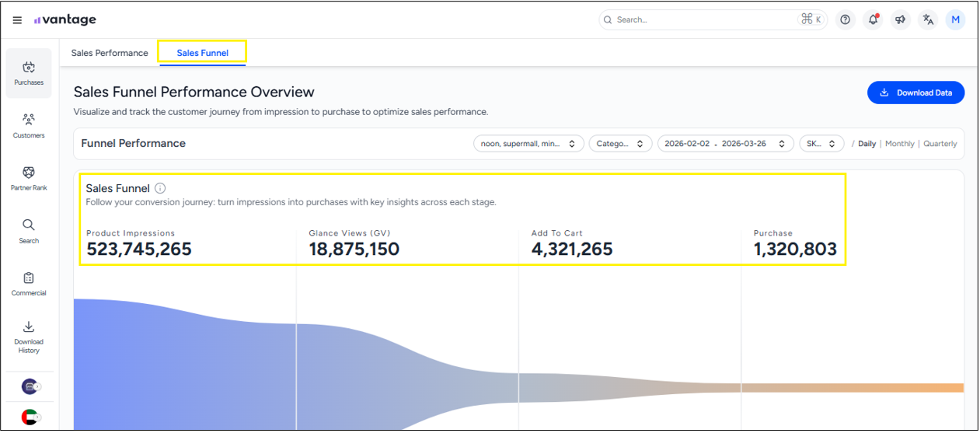Open Partner Rank in the sidebar
The image size is (980, 433).
tap(29, 178)
